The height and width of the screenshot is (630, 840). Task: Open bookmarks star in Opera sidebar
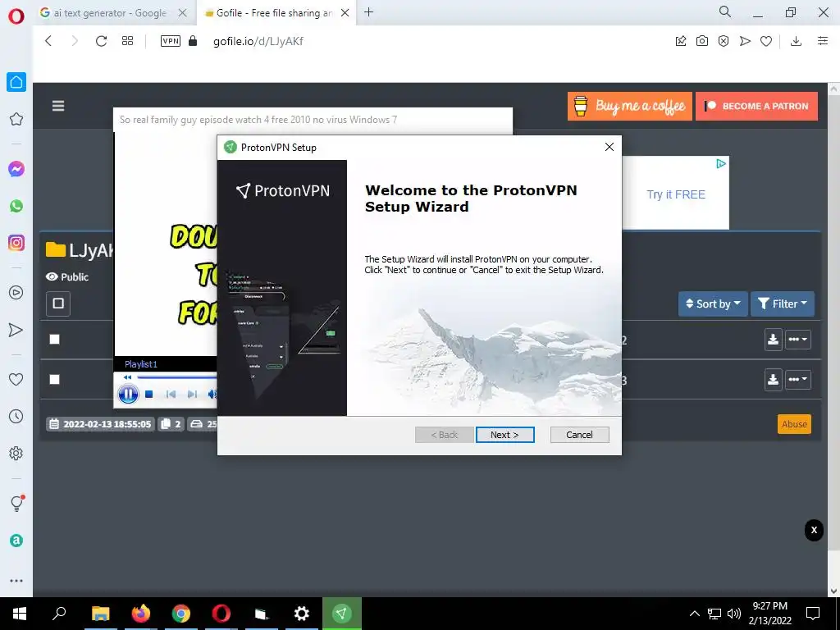pos(16,119)
